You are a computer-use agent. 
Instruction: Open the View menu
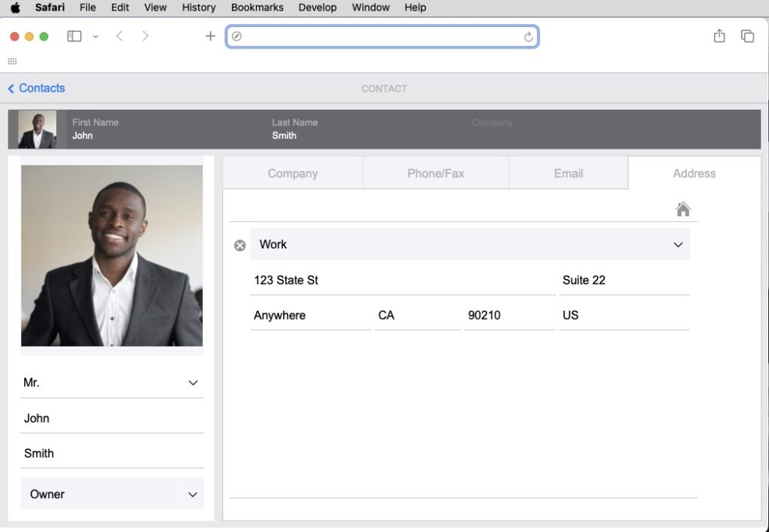pos(155,8)
